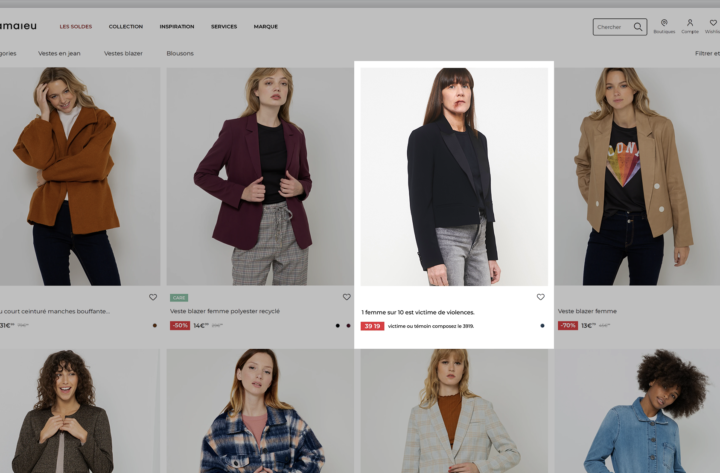Image resolution: width=720 pixels, height=473 pixels.
Task: Open LES SOLDES menu
Action: click(76, 27)
